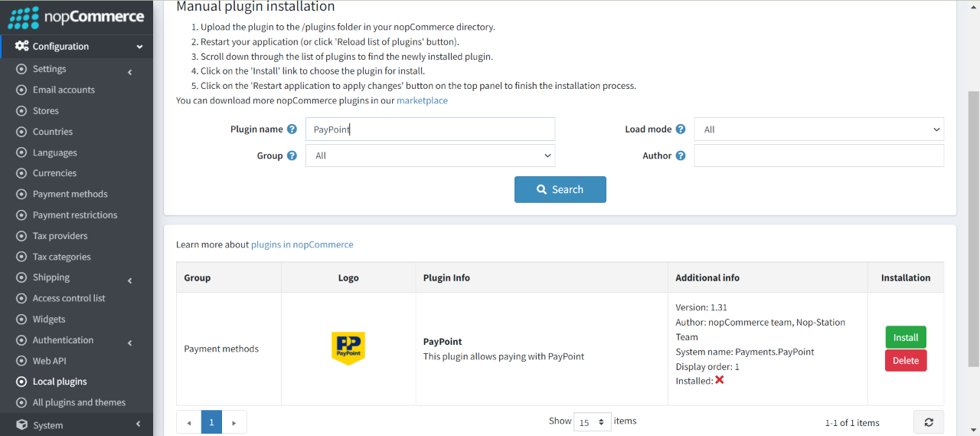Screen dimensions: 980x436
Task: Open Countries configuration
Action: tap(53, 132)
